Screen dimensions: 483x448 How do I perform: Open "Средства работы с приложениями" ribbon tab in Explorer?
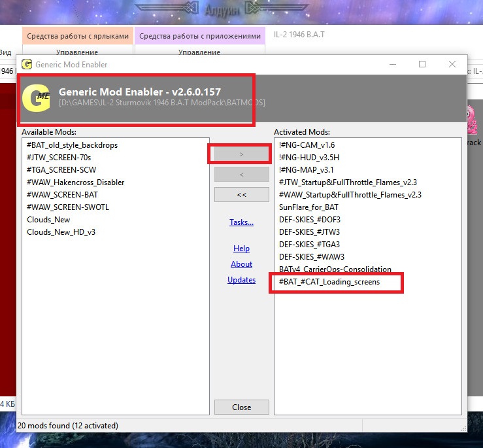pos(200,36)
